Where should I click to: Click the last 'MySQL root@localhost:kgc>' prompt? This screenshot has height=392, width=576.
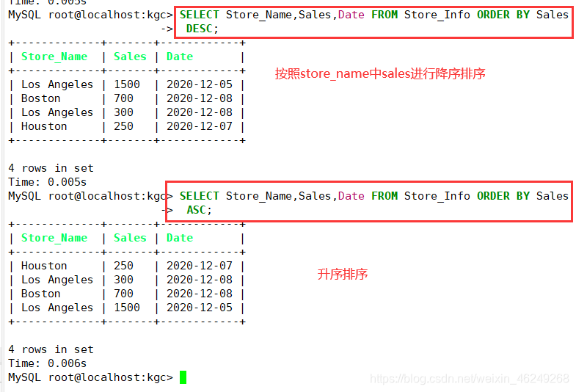tap(90, 377)
